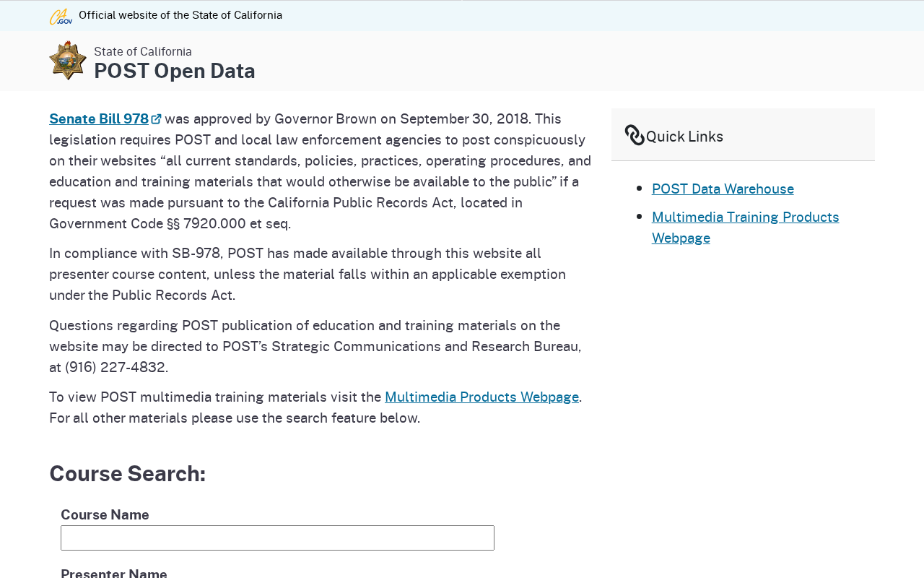Screen dimensions: 924x578
Task: Click external link icon beside Senate Bill 978
Action: pos(156,119)
